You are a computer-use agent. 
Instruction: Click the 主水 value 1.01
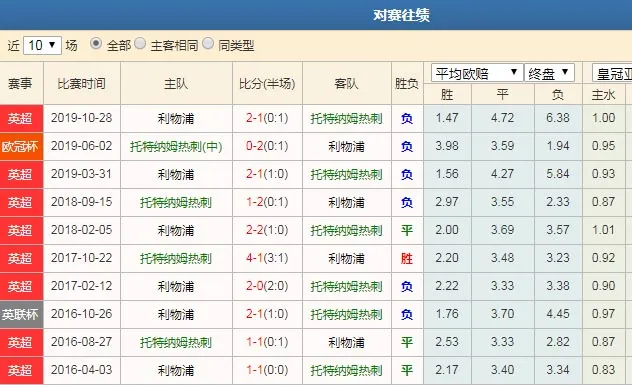pos(603,230)
